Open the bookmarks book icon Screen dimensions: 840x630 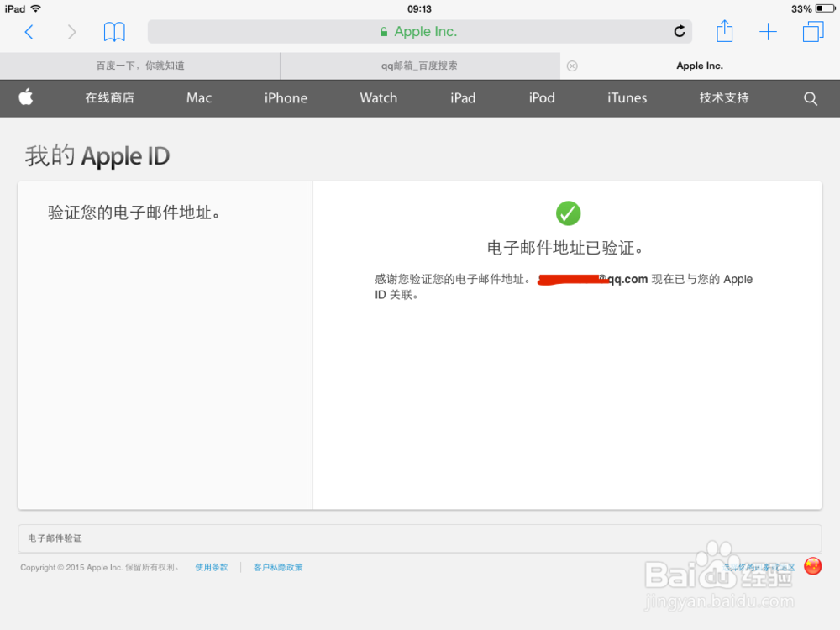114,32
